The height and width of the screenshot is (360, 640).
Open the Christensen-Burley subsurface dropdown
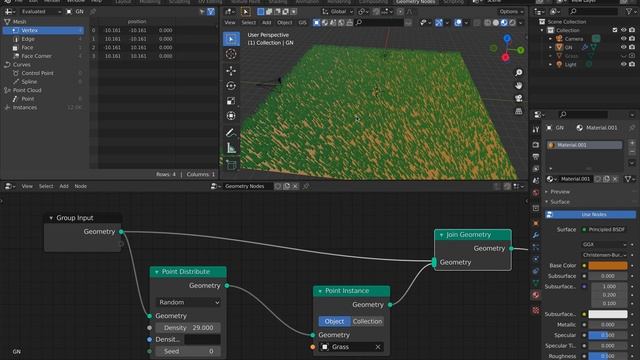click(x=604, y=255)
